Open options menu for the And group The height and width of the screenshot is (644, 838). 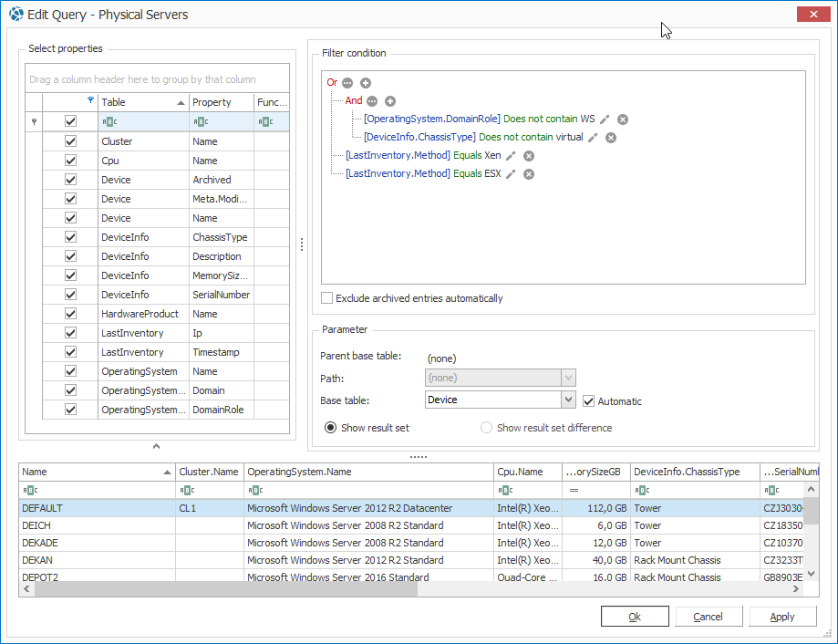(x=372, y=101)
